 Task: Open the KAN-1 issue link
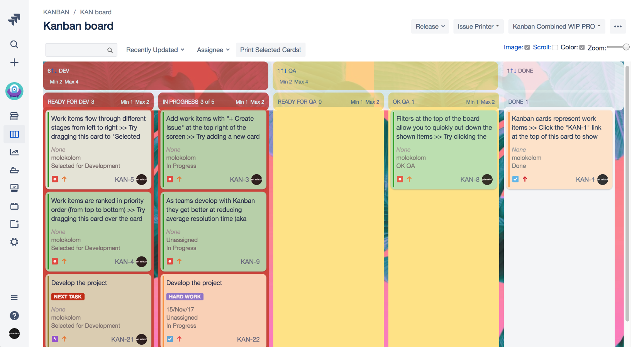(585, 179)
